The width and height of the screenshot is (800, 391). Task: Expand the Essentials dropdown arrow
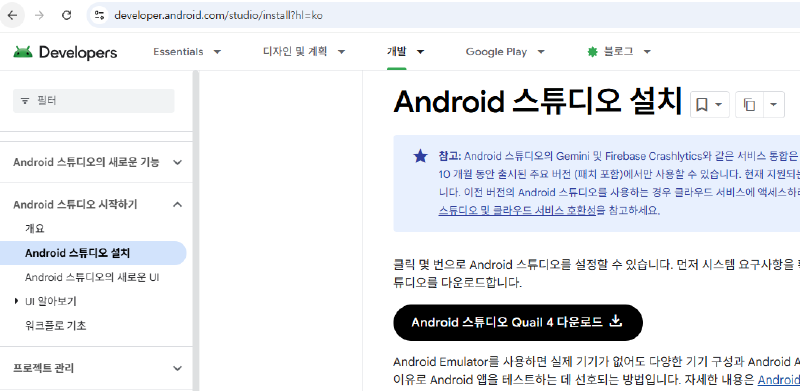pos(217,52)
